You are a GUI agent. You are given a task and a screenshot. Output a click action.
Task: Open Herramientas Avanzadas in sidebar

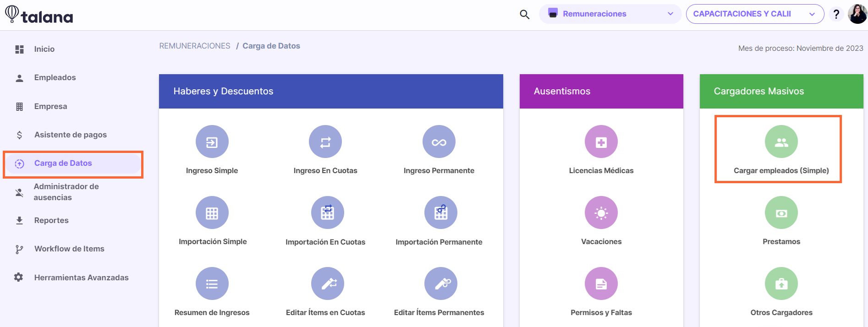(x=81, y=278)
